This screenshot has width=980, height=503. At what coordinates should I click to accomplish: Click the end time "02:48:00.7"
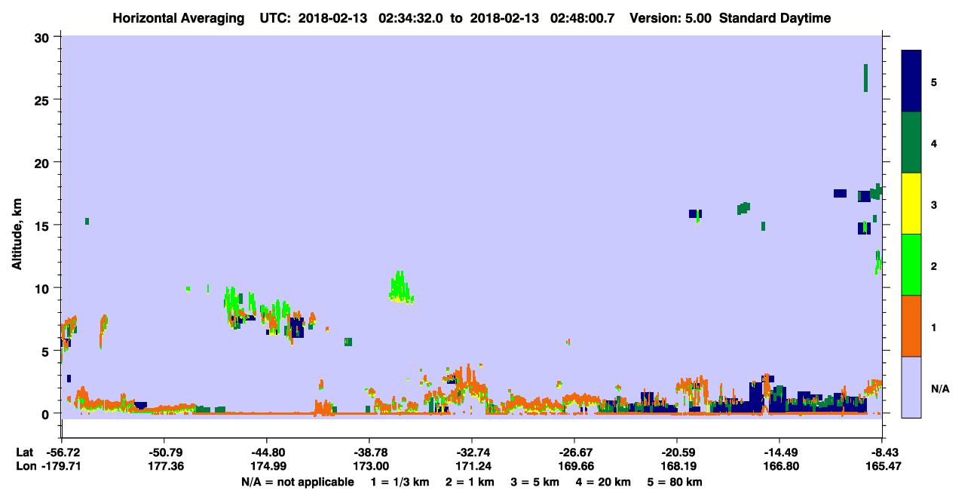[581, 18]
